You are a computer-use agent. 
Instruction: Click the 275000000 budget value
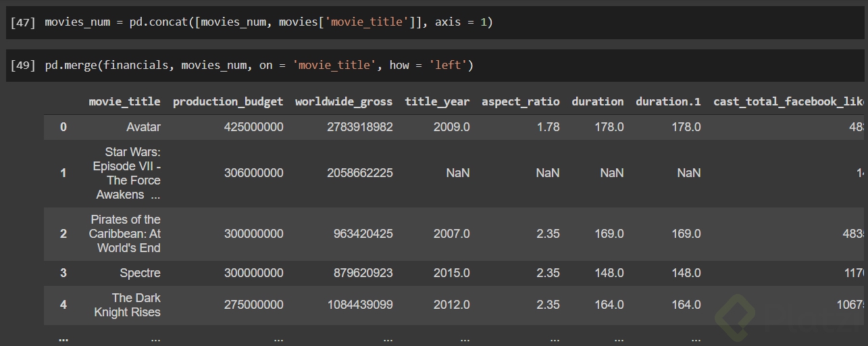click(254, 305)
